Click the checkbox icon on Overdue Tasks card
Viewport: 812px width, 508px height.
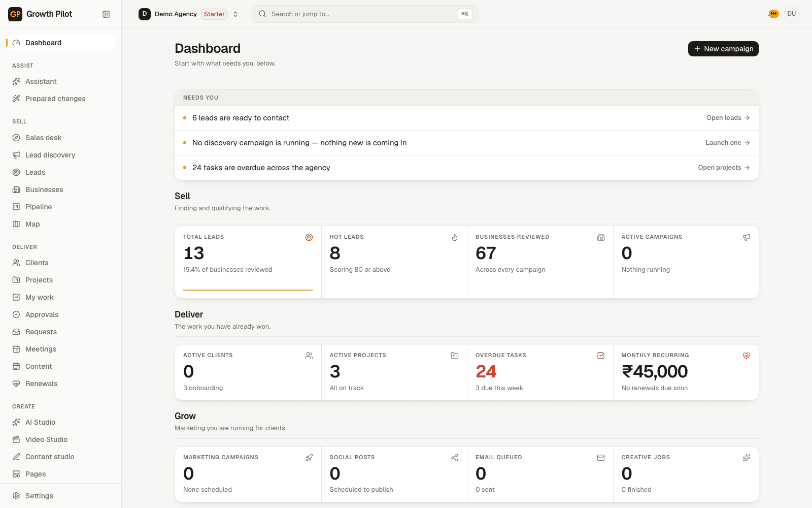pyautogui.click(x=601, y=356)
